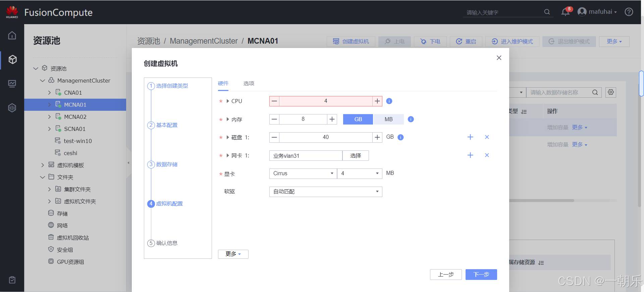
Task: Open the help question mark icon
Action: (629, 12)
